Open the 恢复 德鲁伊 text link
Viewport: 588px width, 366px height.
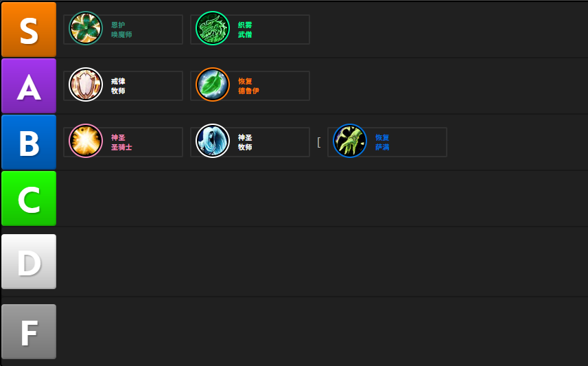tap(248, 86)
